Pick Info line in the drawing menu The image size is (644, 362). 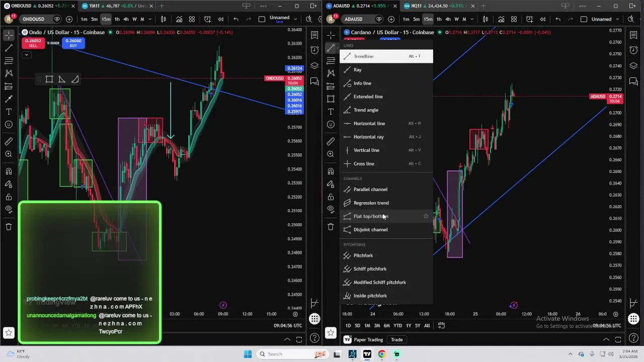click(386, 83)
